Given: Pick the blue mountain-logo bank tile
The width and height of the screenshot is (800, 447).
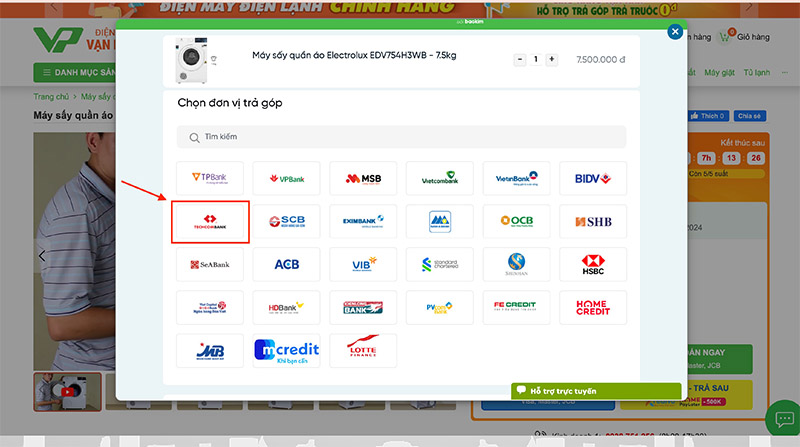Looking at the screenshot, I should point(440,221).
